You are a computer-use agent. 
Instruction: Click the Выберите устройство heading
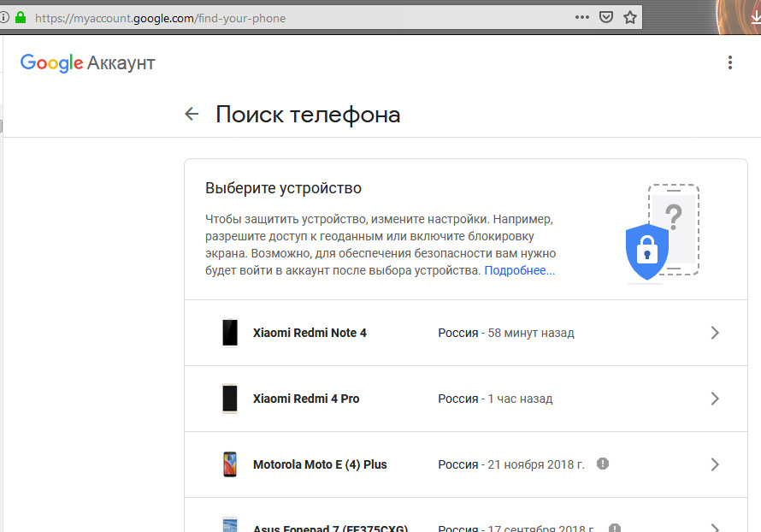(283, 188)
